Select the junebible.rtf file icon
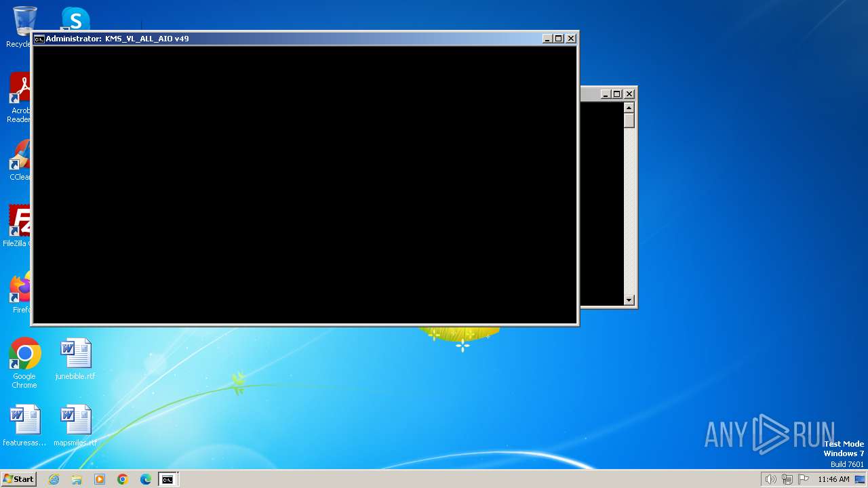This screenshot has height=488, width=868. click(75, 359)
